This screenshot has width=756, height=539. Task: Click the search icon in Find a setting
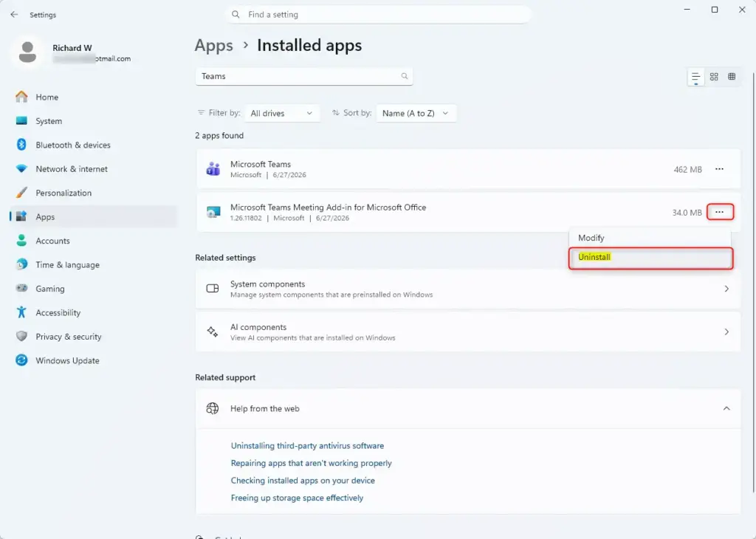pos(236,15)
